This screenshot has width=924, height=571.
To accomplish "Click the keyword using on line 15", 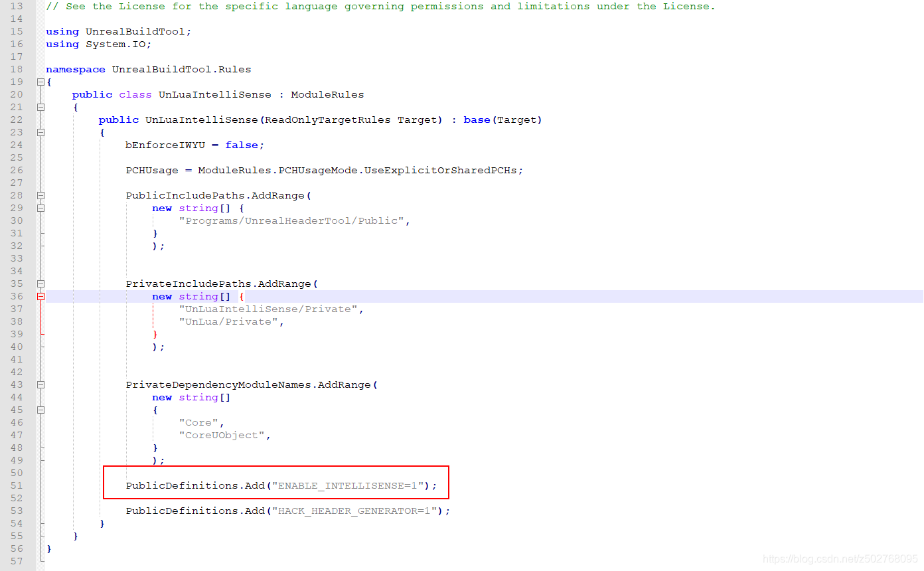I will (62, 31).
